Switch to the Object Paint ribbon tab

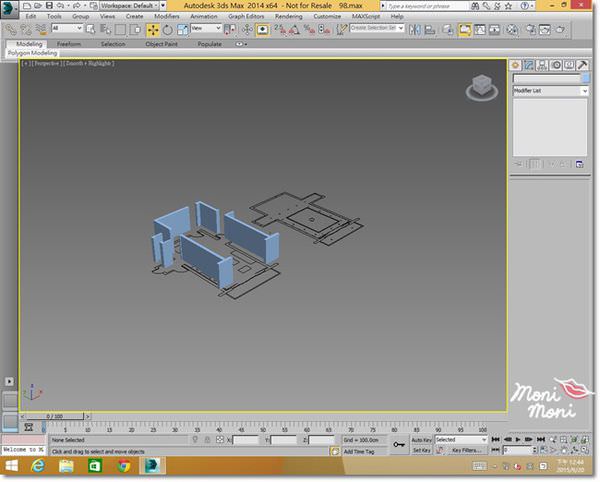[162, 44]
